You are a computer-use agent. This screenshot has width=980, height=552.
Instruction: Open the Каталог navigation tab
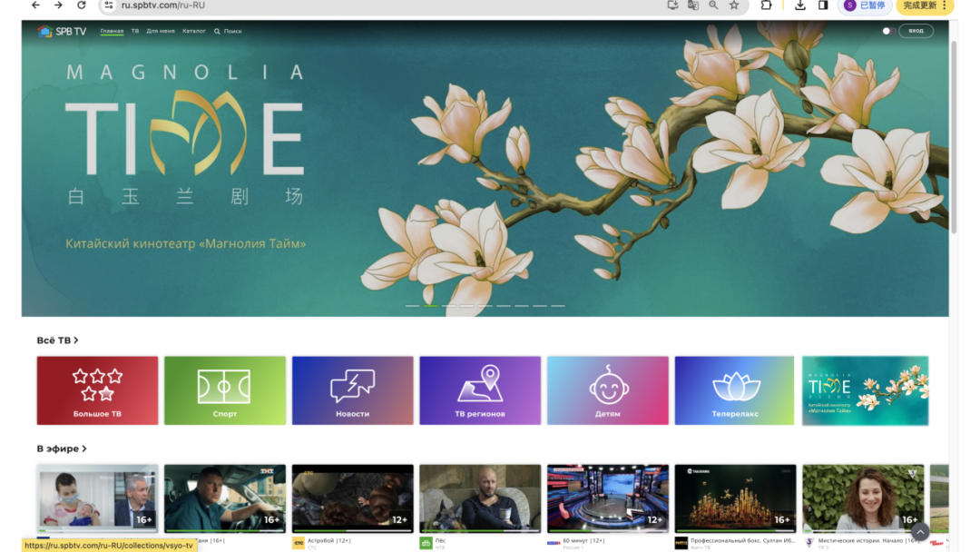pyautogui.click(x=194, y=31)
